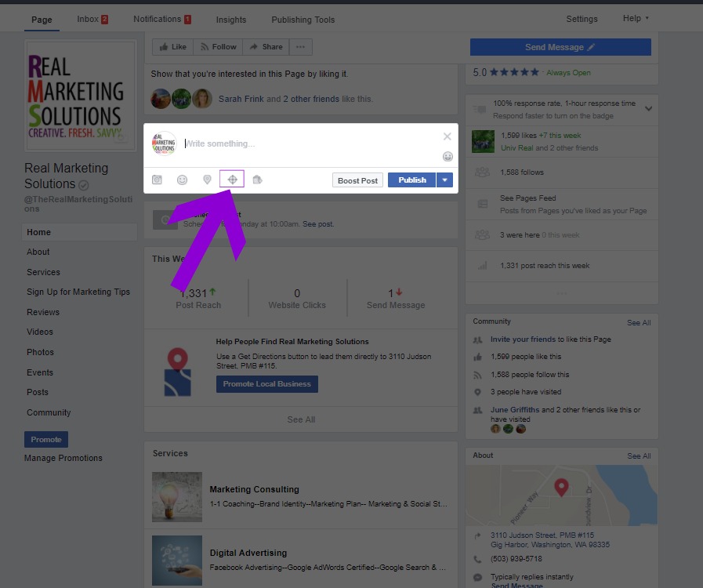
Task: Click See All in About section
Action: (x=639, y=456)
